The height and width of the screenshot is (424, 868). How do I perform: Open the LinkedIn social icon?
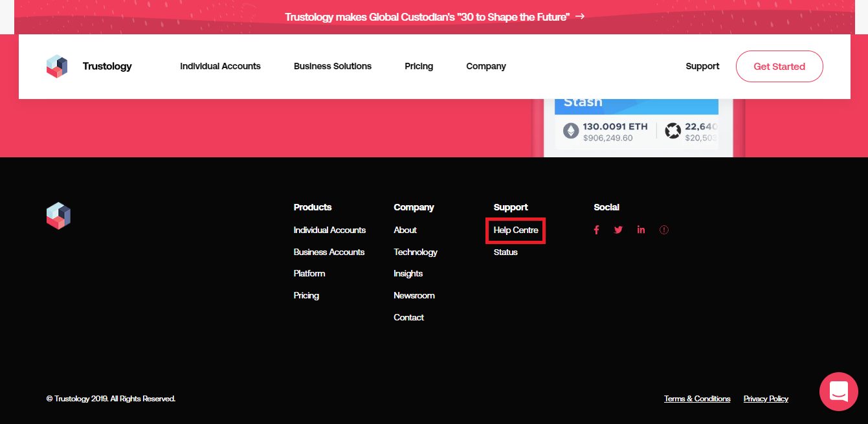click(x=641, y=230)
